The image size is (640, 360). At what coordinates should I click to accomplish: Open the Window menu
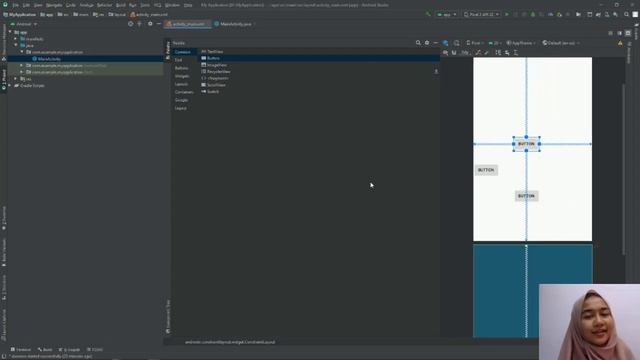tap(172, 5)
